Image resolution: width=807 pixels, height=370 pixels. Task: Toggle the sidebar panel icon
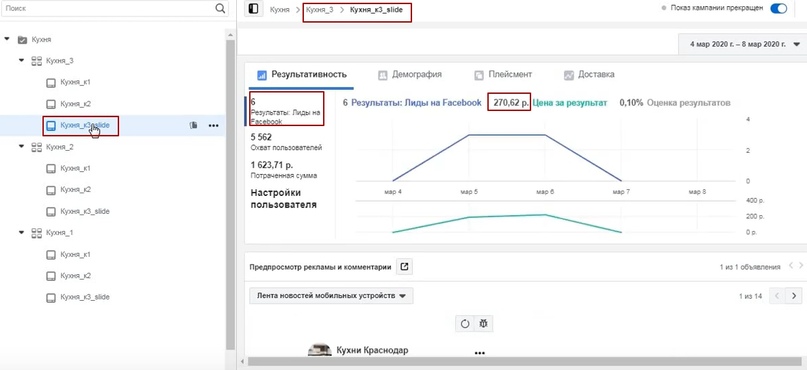tap(253, 9)
